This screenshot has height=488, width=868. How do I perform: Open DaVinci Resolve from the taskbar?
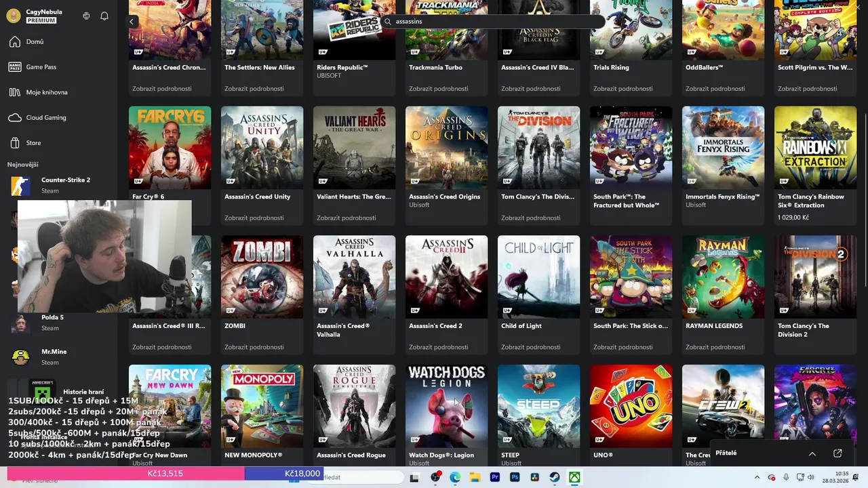[x=534, y=477]
